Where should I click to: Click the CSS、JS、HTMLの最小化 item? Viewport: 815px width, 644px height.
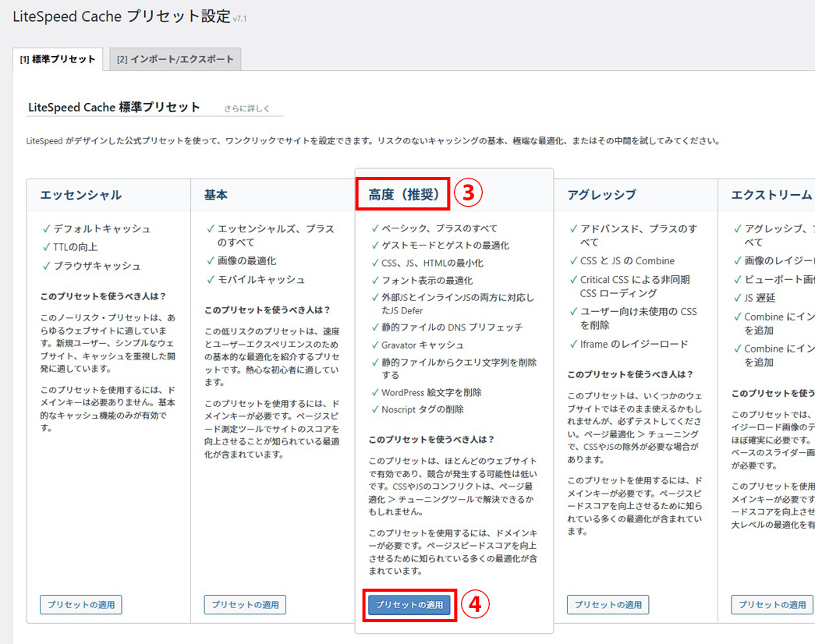pyautogui.click(x=432, y=263)
